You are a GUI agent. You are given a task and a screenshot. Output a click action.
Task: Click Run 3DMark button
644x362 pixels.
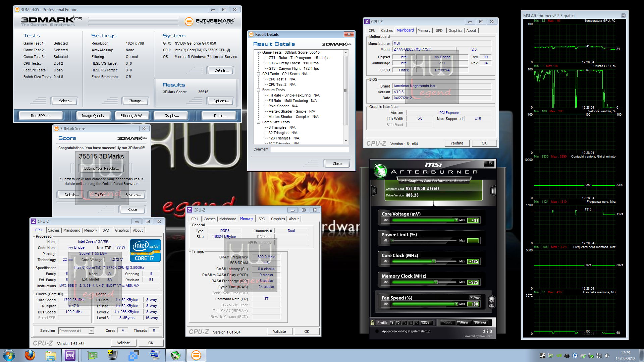coord(41,116)
